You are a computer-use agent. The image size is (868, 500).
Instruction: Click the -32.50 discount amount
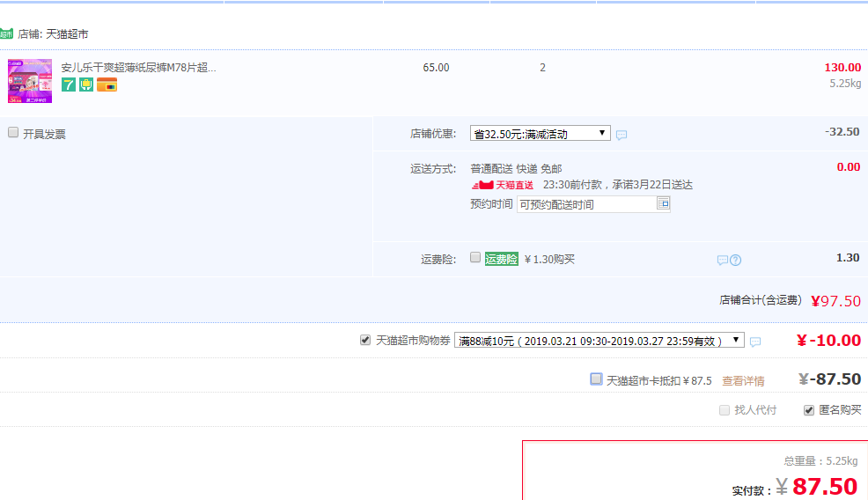pyautogui.click(x=842, y=132)
